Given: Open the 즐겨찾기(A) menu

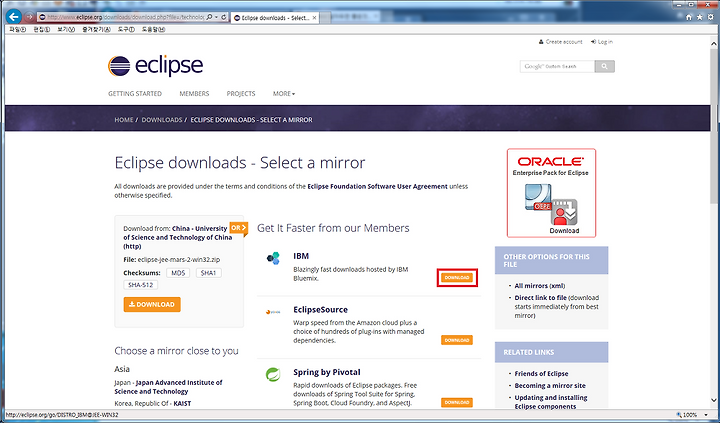Looking at the screenshot, I should point(96,29).
